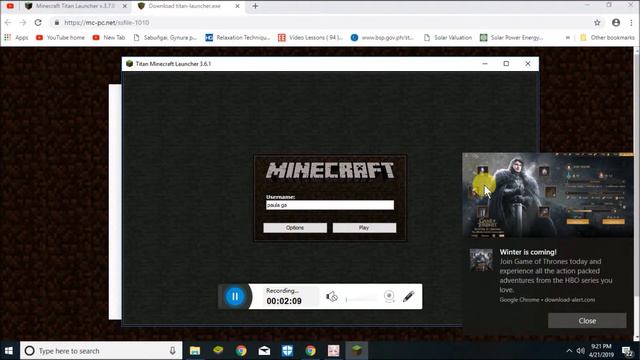Open Other bookmarks folder
The width and height of the screenshot is (640, 360).
[607, 38]
